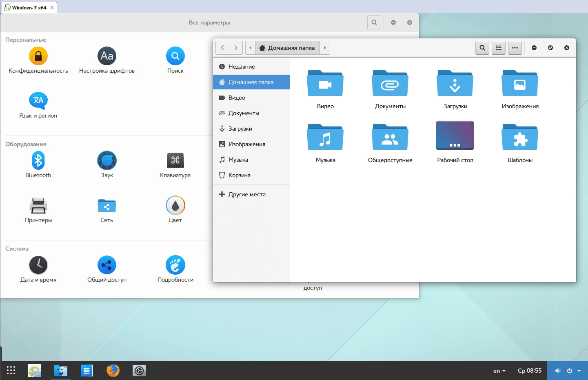Open the Конфиденциальность privacy settings

tap(38, 60)
